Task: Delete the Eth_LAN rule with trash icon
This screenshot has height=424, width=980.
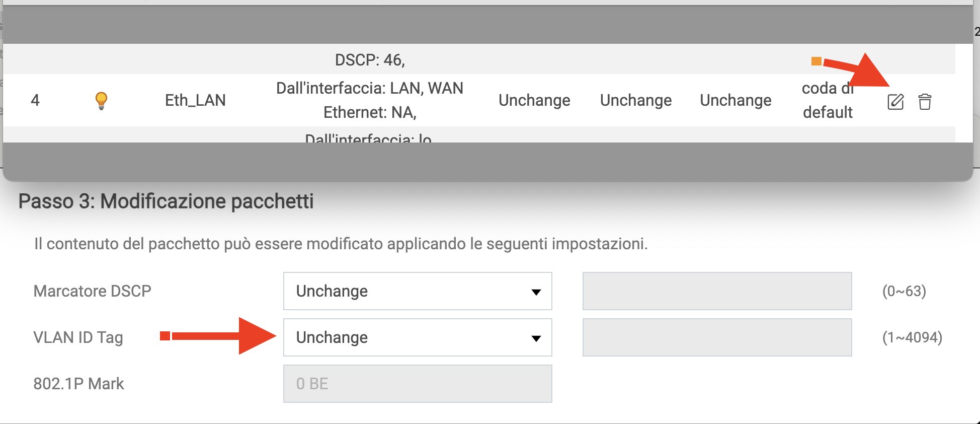Action: point(925,102)
